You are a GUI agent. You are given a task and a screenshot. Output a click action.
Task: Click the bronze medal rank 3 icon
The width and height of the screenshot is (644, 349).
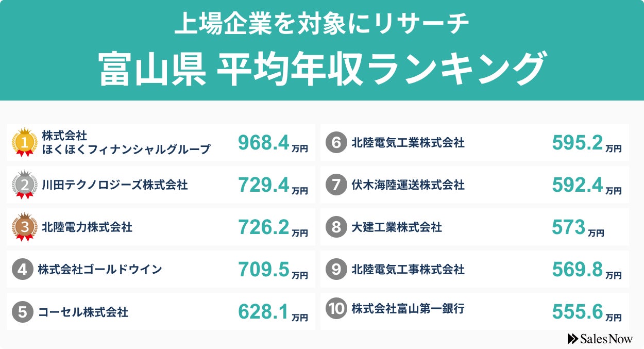pyautogui.click(x=24, y=226)
